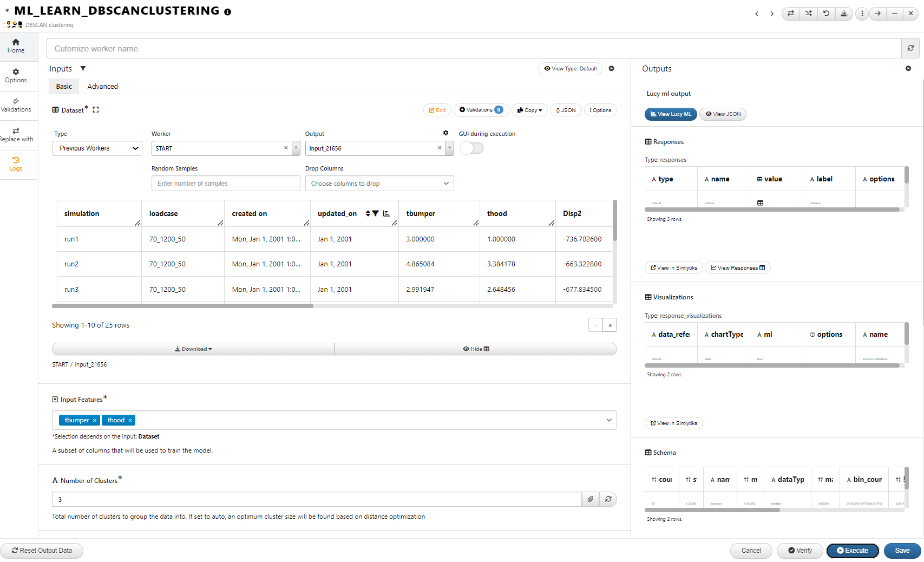Toggle the Outputs panel circle indicator
This screenshot has width=924, height=562.
click(908, 69)
